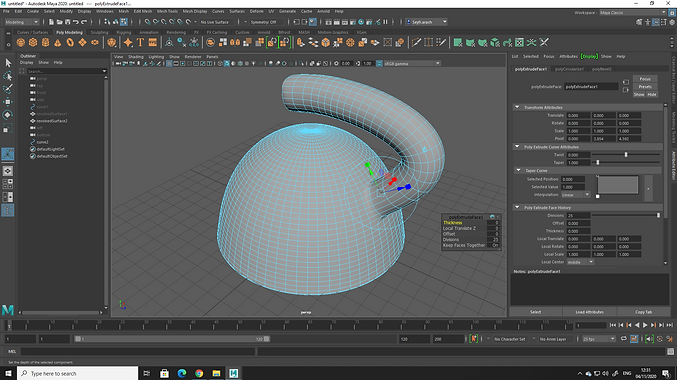Click the Mirror shelf icon
Screen dimensions: 677x380
(x=235, y=42)
